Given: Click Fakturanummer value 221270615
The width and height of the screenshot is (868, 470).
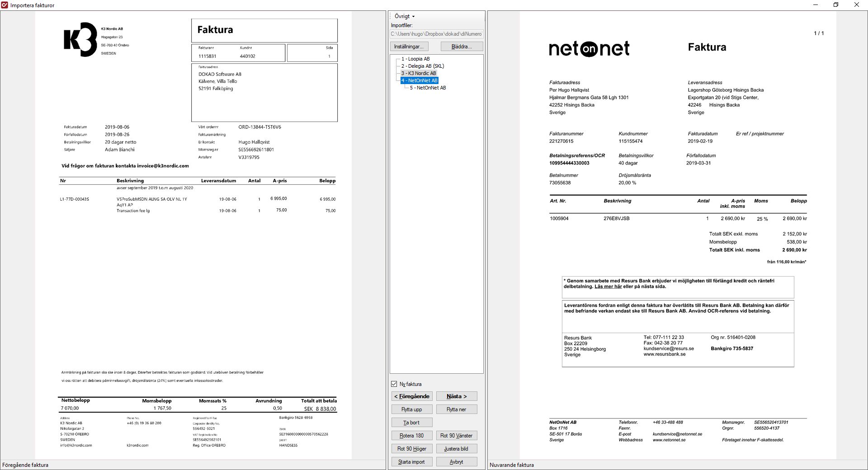Looking at the screenshot, I should click(x=561, y=141).
